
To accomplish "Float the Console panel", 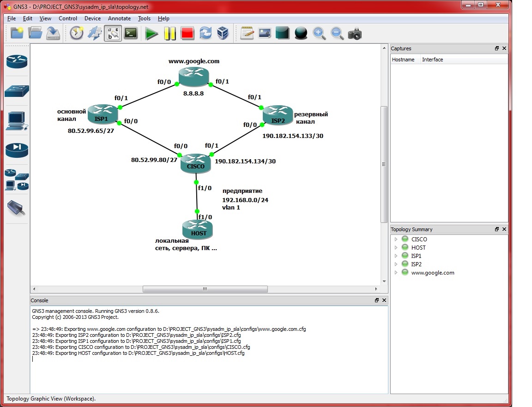I will (377, 300).
